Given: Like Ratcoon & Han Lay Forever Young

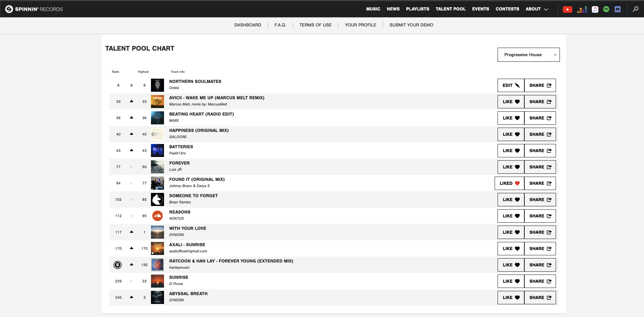Looking at the screenshot, I should (x=511, y=265).
